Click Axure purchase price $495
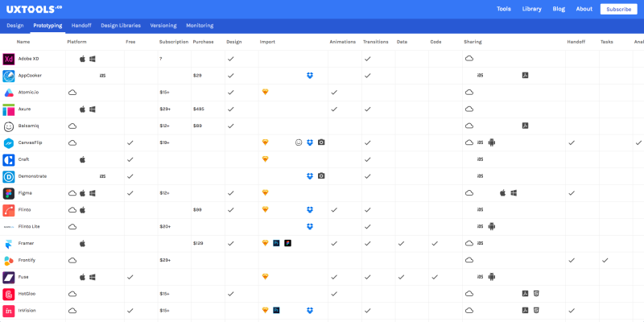 198,109
